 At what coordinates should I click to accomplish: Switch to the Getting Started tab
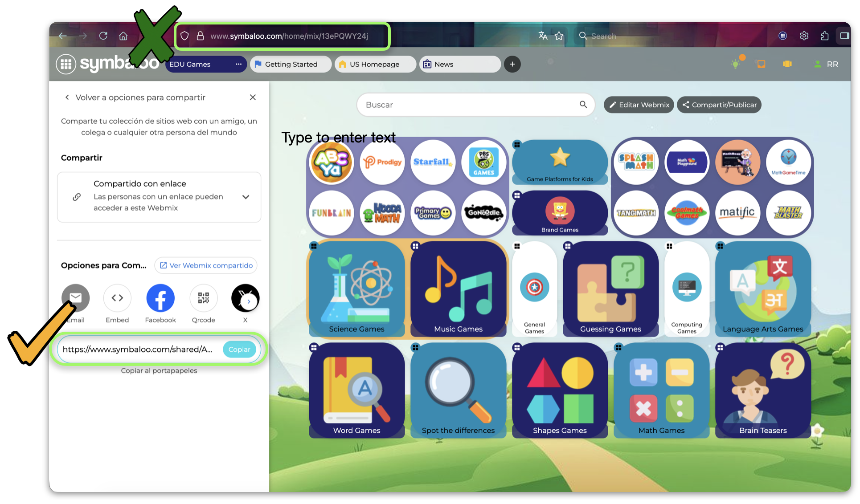coord(291,64)
